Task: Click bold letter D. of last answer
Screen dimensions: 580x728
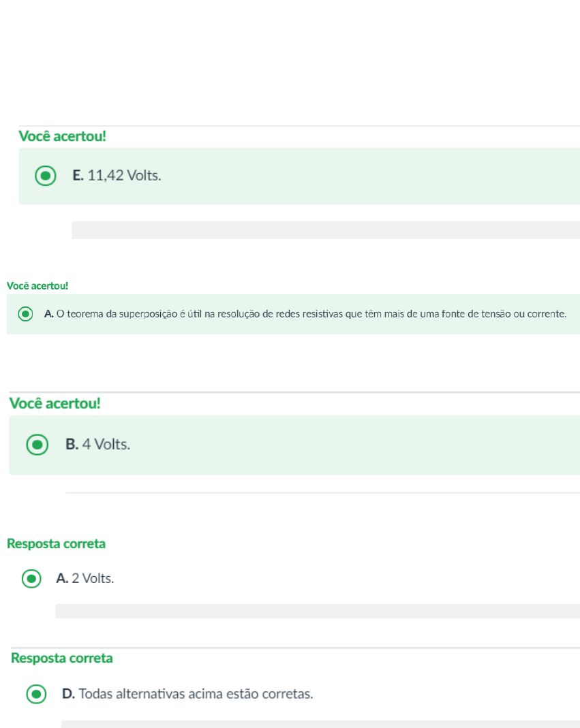Action: pos(68,694)
